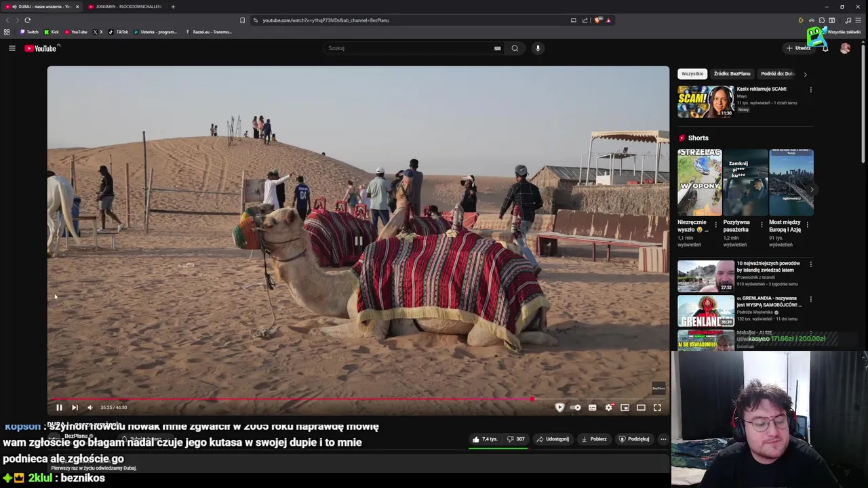
Task: Open the video player settings gear
Action: (608, 407)
